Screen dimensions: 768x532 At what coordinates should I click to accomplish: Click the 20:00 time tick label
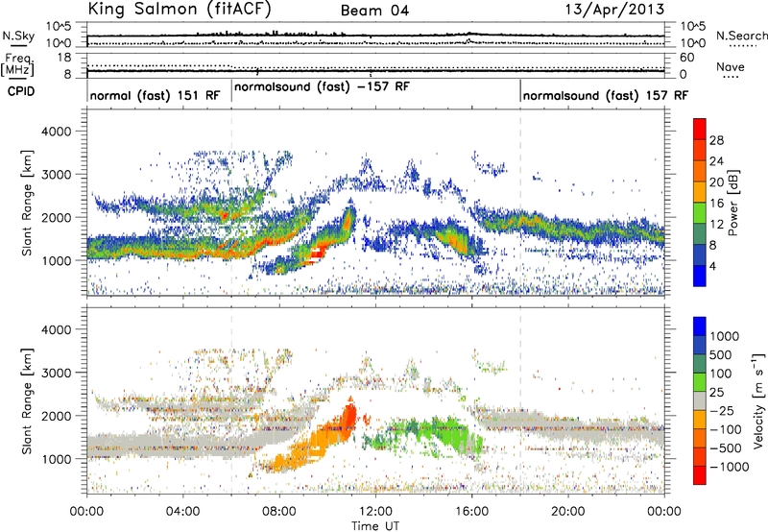(568, 512)
